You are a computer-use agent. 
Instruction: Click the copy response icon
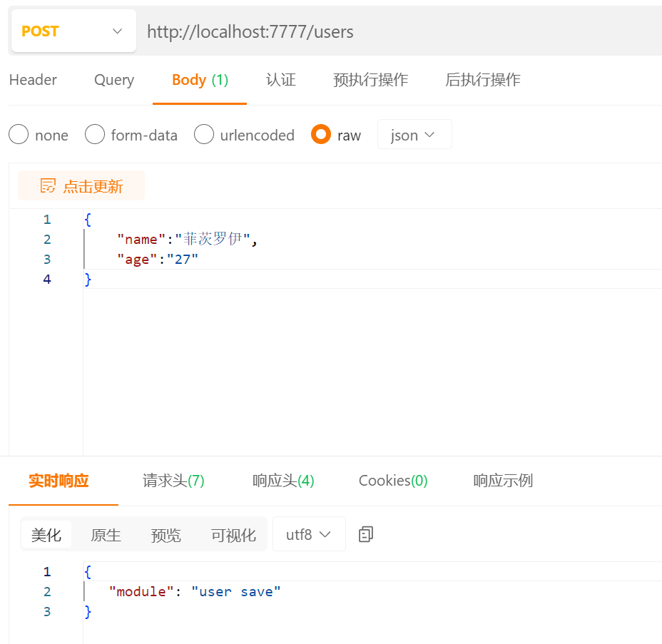coord(366,534)
